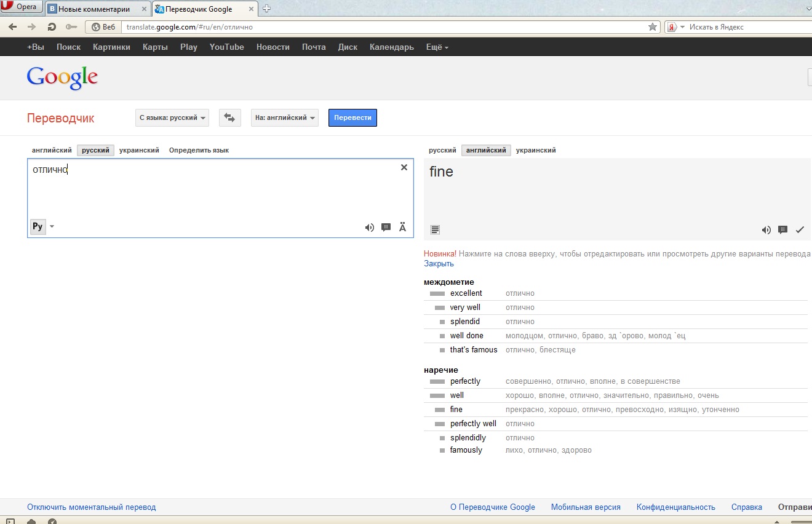Open +Вы in Google bar
Viewport: 812px width, 524px height.
point(36,47)
